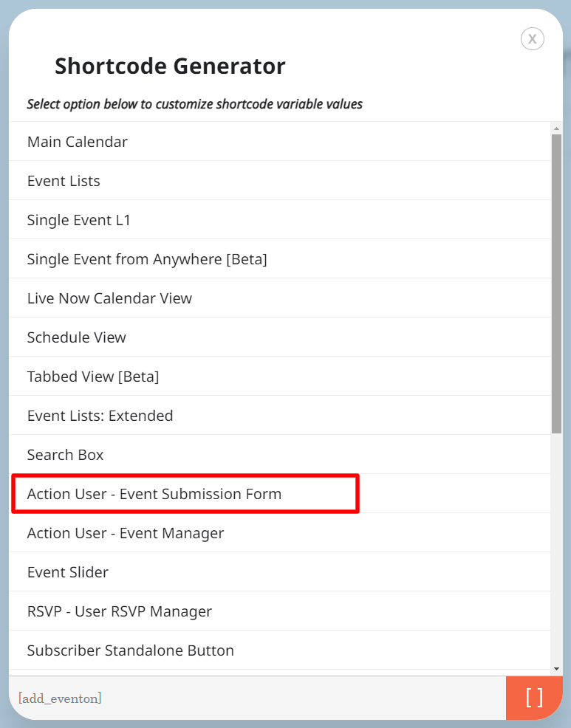Select the Search Box shortcode
Viewport: 571px width, 728px height.
pyautogui.click(x=65, y=454)
